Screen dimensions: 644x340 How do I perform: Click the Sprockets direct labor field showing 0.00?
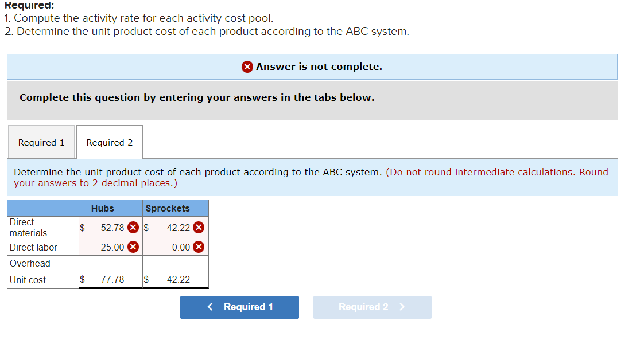(182, 247)
